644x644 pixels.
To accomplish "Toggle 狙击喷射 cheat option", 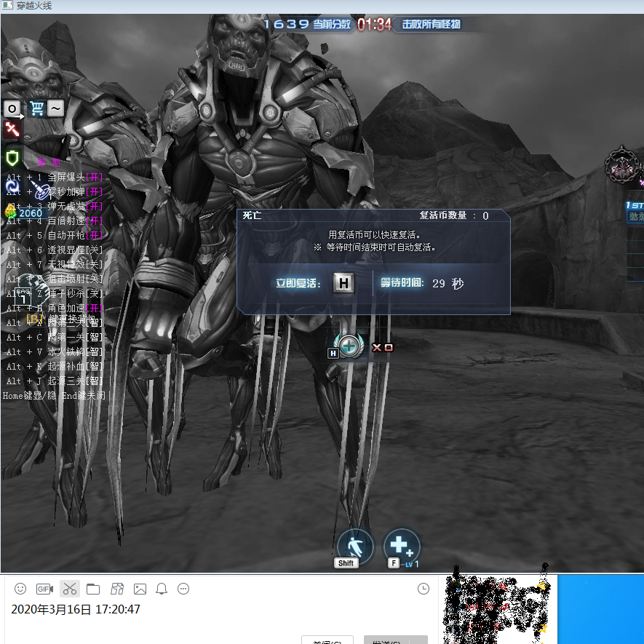I will tap(55, 279).
